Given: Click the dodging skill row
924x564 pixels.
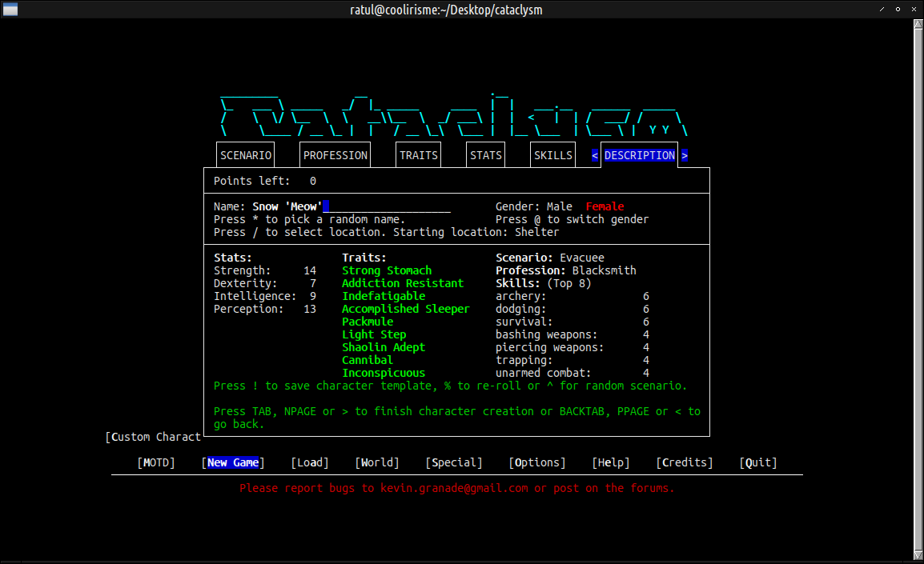Looking at the screenshot, I should click(572, 309).
